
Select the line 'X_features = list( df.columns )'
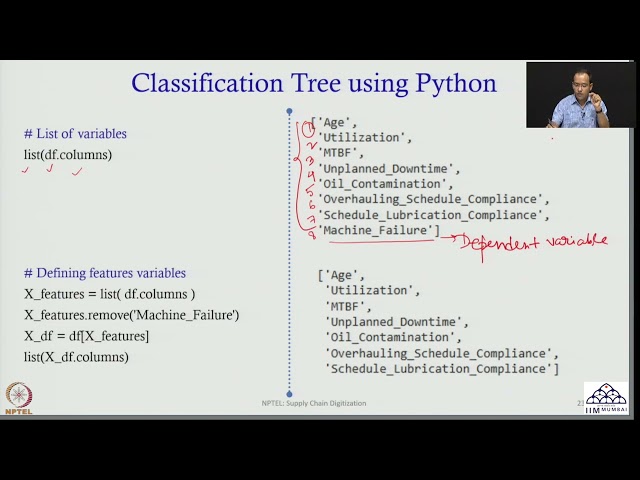click(109, 294)
